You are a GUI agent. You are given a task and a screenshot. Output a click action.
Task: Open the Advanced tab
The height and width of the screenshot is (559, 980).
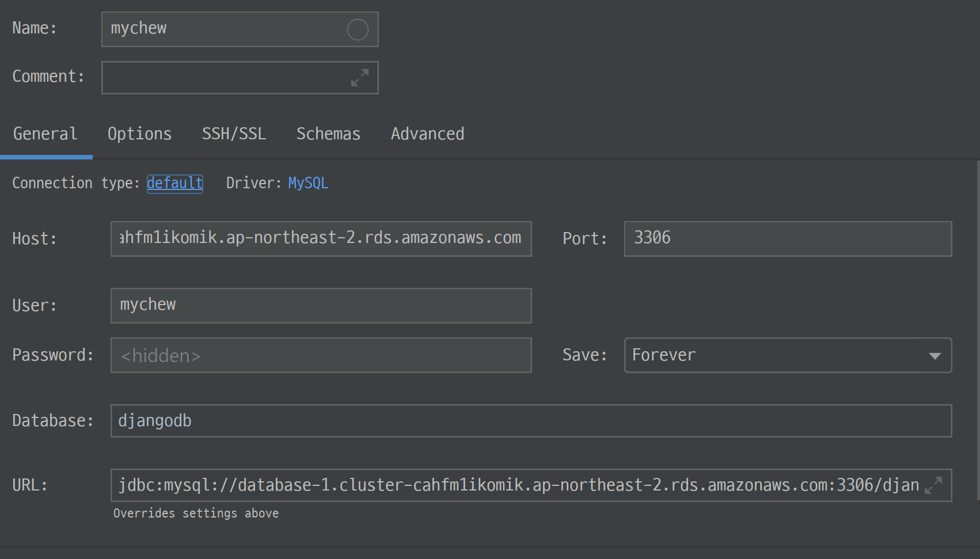coord(427,134)
